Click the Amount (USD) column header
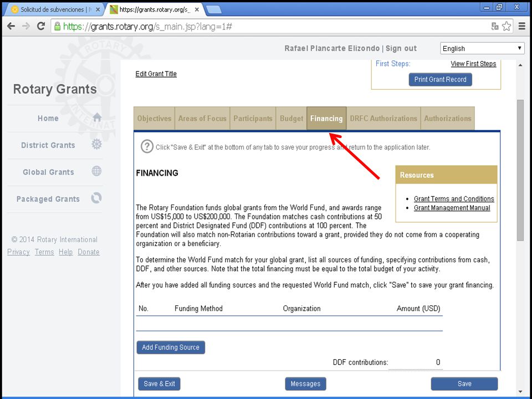 (418, 309)
